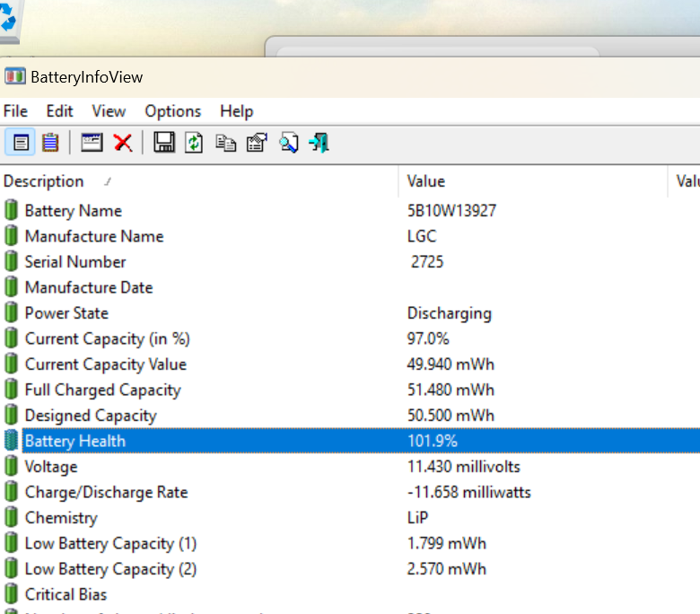Sort by the Value column header
Viewport: 700px width, 614px height.
click(533, 181)
